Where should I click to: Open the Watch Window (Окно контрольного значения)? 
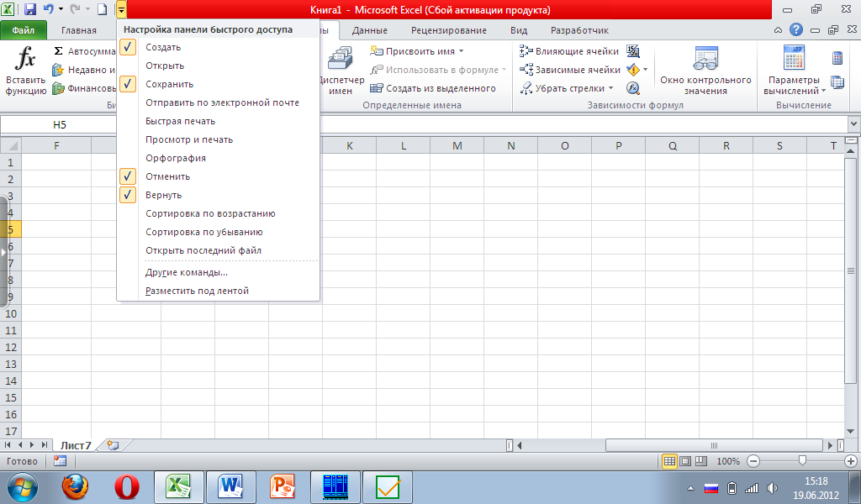click(705, 71)
